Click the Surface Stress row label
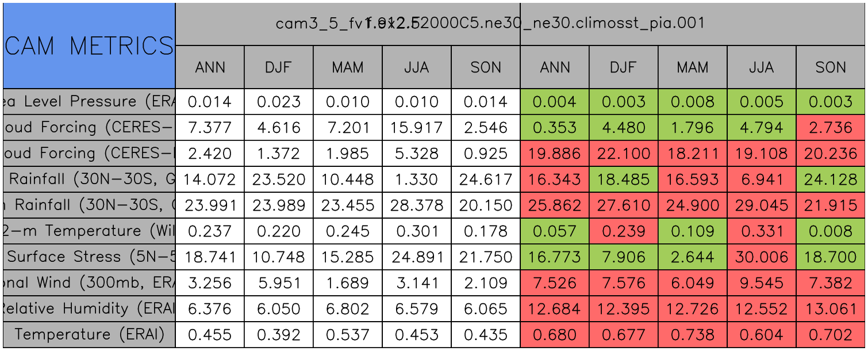This screenshot has height=351, width=868. [x=89, y=257]
